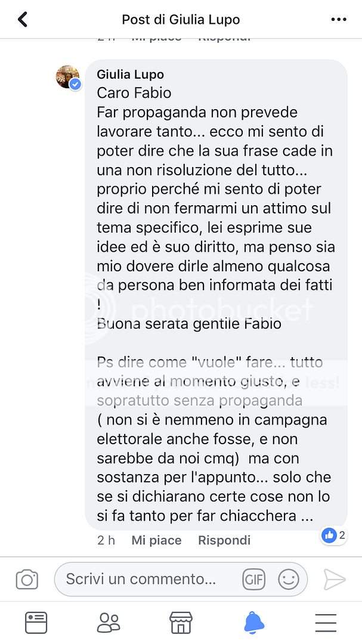Open the three-dot options menu
This screenshot has width=362, height=644.
(339, 19)
